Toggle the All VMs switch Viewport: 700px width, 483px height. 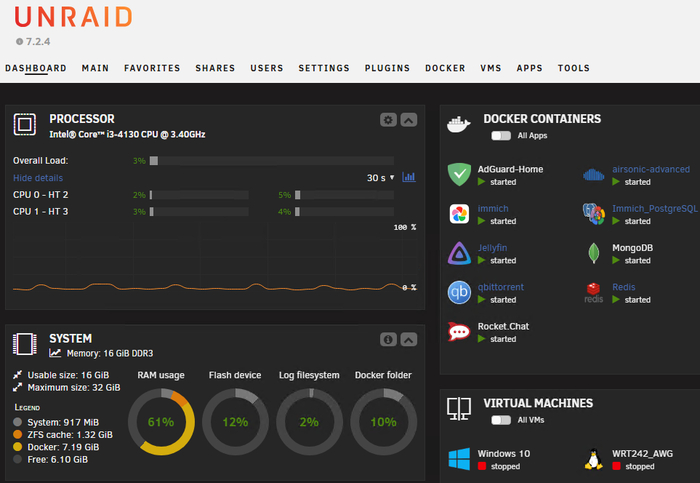(x=500, y=420)
